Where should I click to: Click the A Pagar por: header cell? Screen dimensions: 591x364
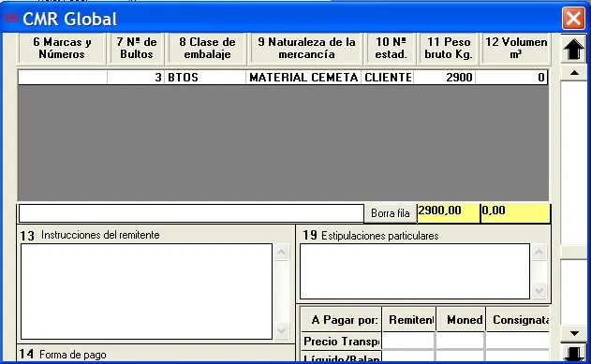click(x=342, y=320)
